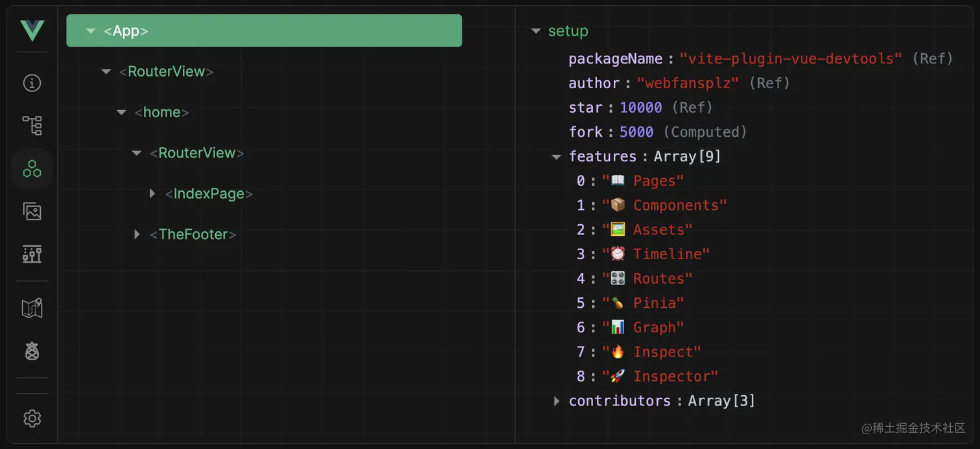This screenshot has width=980, height=449.
Task: Select the Components icon in sidebar
Action: [x=32, y=168]
